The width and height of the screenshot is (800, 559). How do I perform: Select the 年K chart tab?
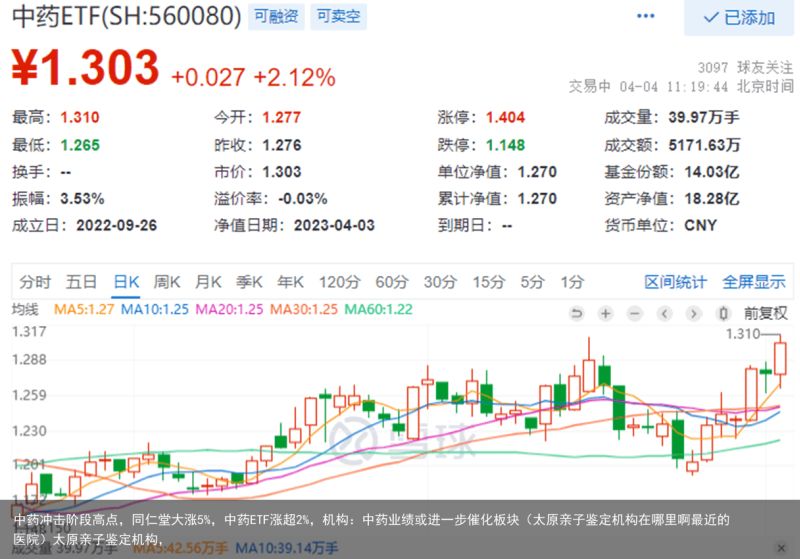[290, 282]
